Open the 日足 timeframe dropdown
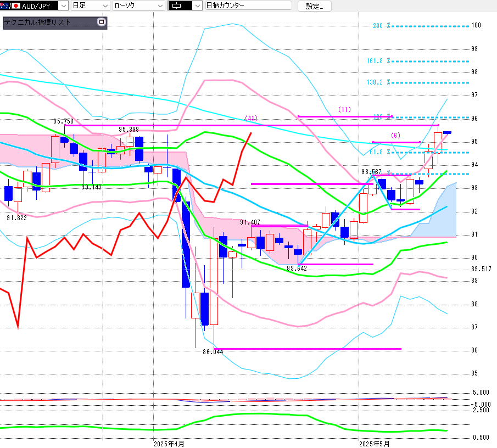The height and width of the screenshot is (448, 497). 90,5
